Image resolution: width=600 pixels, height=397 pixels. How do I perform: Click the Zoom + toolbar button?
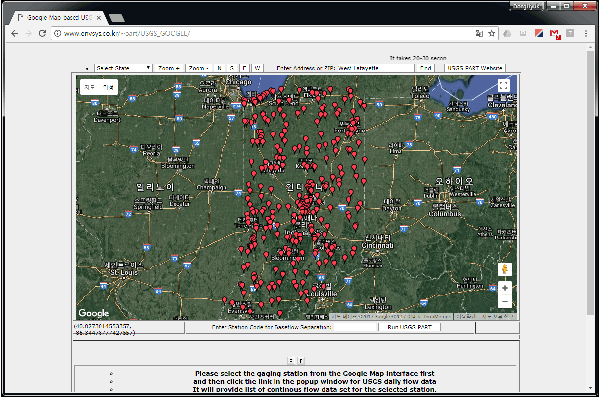click(169, 68)
